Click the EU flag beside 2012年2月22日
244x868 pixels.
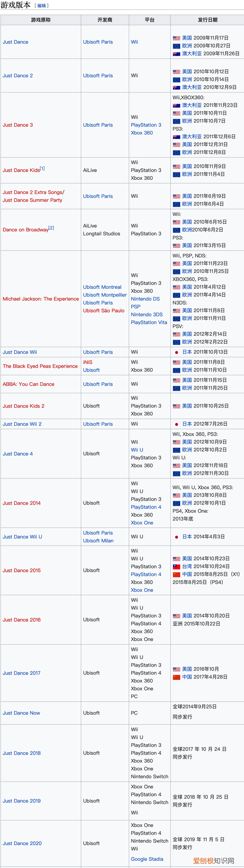click(177, 342)
